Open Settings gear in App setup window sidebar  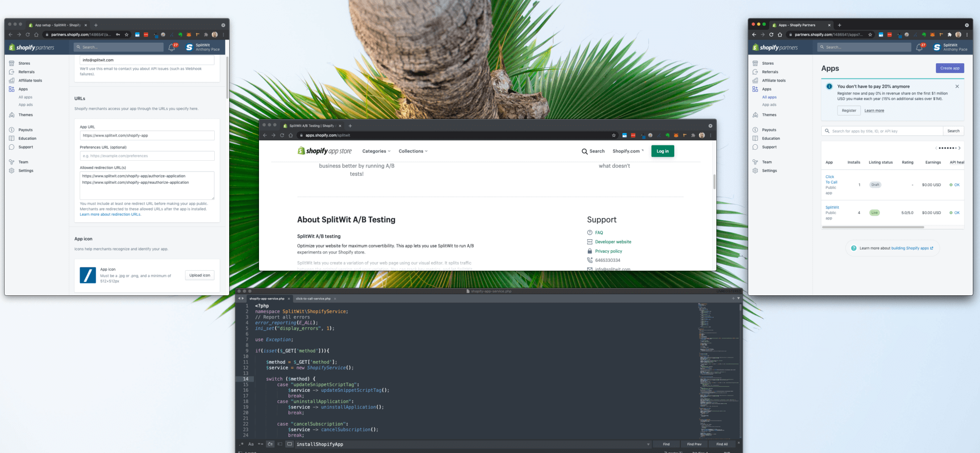[x=11, y=171]
